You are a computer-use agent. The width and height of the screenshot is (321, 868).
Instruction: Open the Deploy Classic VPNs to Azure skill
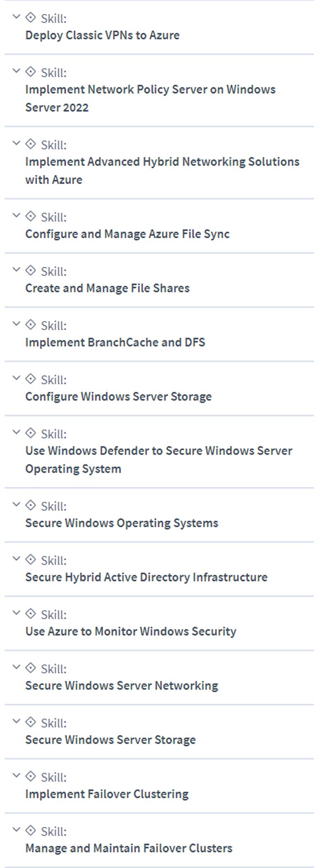pyautogui.click(x=102, y=35)
